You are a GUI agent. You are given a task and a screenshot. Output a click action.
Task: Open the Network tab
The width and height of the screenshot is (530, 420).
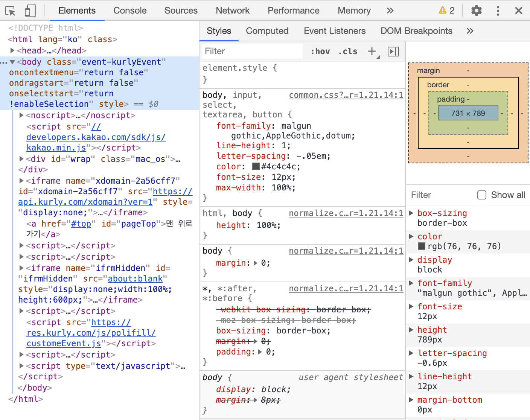[233, 11]
